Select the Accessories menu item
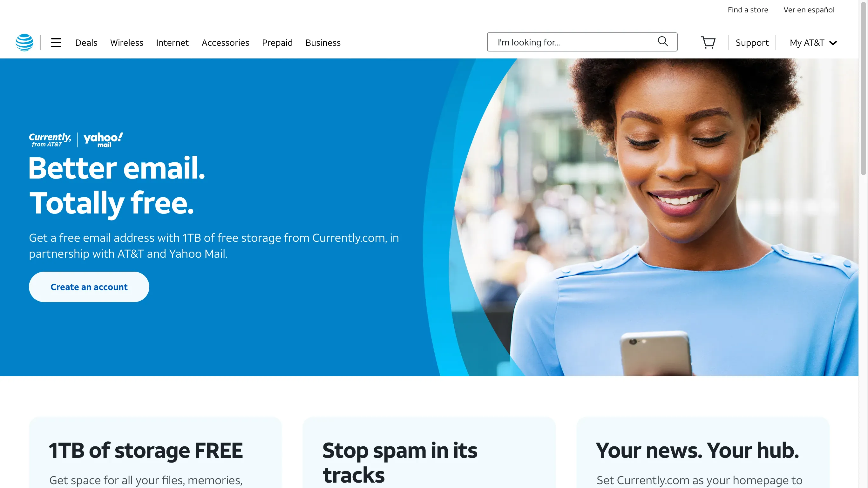Viewport: 868px width, 488px height. point(225,42)
